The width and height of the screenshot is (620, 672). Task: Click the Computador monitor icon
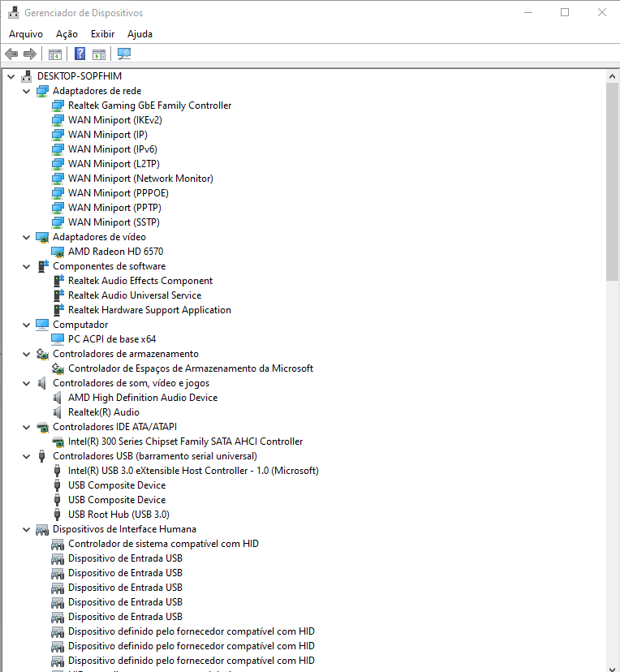pyautogui.click(x=42, y=325)
